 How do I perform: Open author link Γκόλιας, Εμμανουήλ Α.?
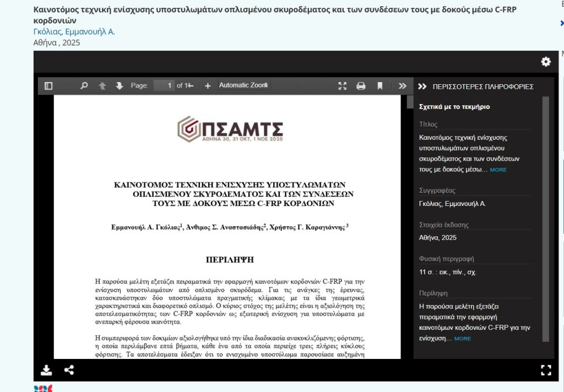point(74,31)
